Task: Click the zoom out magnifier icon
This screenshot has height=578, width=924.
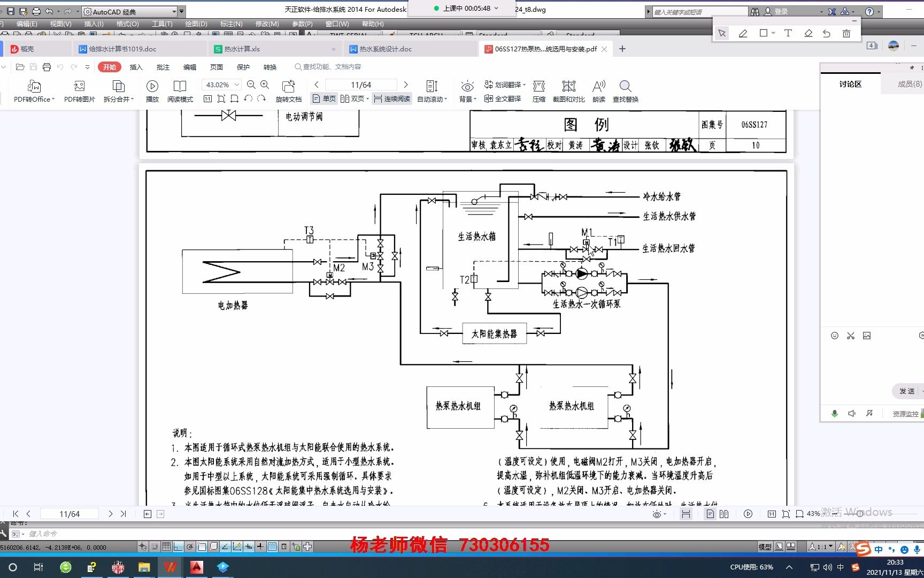Action: click(x=251, y=85)
